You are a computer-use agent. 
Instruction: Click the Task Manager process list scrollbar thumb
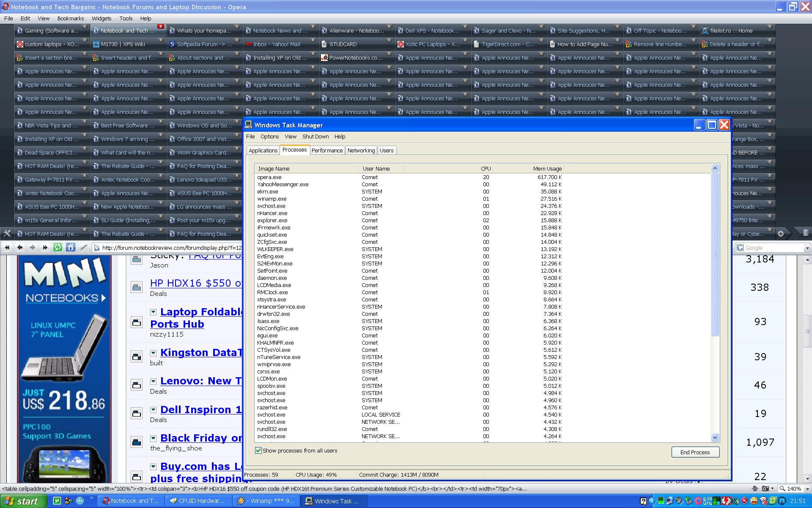(715, 254)
